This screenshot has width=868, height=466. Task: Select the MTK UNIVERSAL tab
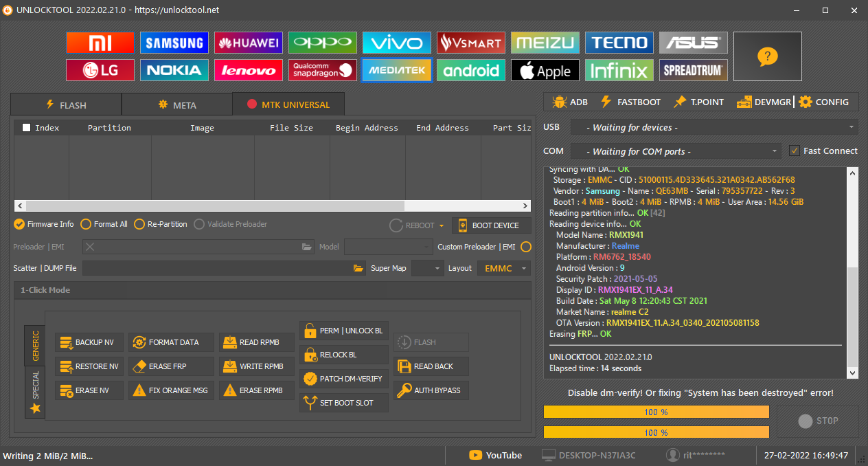(x=288, y=104)
